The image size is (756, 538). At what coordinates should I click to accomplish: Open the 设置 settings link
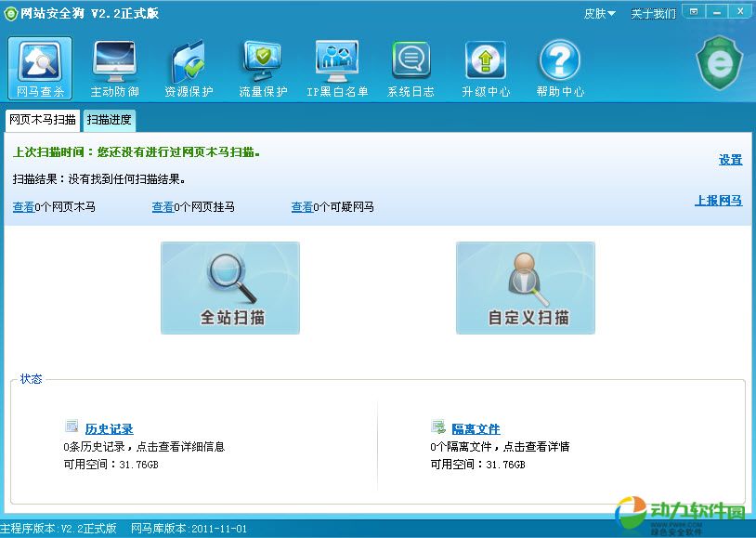(x=730, y=160)
